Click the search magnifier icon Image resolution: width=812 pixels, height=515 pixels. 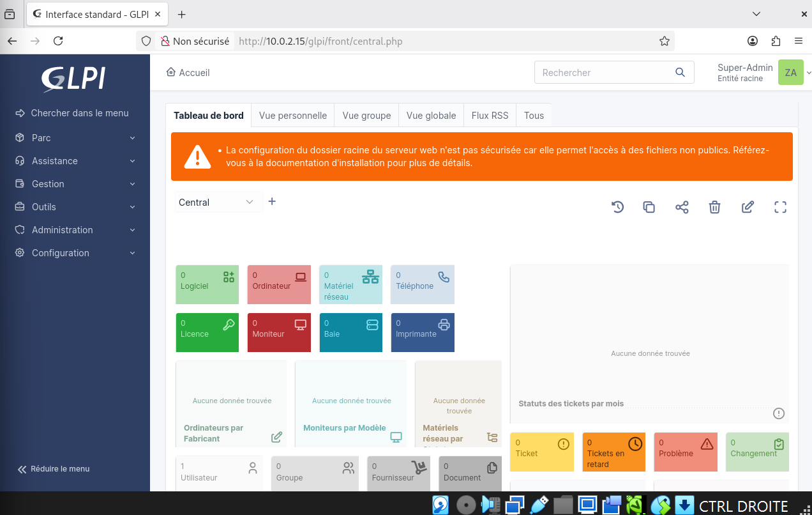point(680,72)
